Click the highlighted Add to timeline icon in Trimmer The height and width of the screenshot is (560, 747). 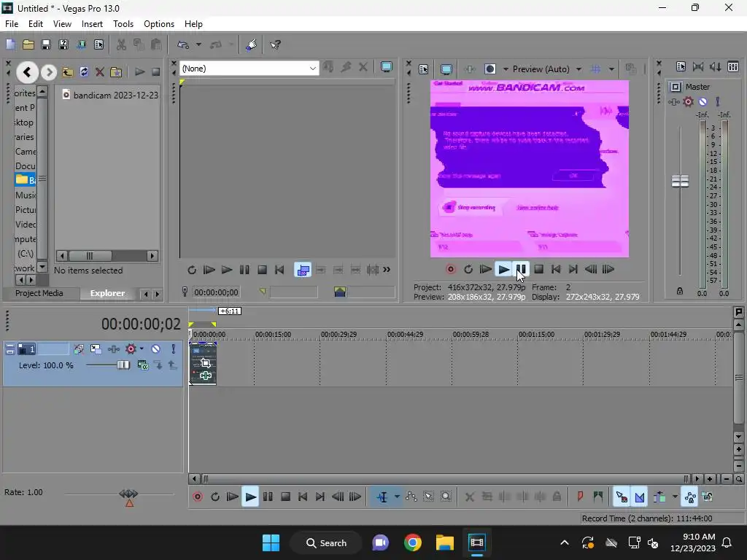tap(303, 270)
